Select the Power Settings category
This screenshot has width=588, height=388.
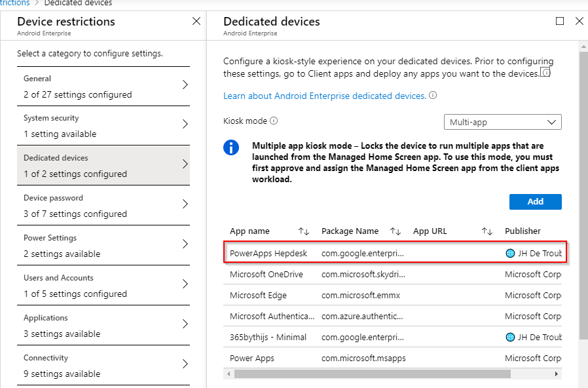103,245
